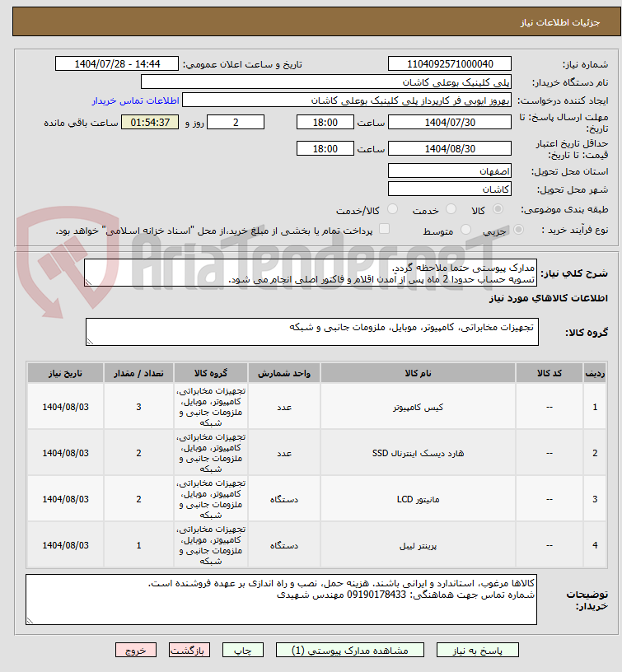Click the buyer name field 'پلی کلینیک بوعلی کاشان'

click(x=326, y=82)
